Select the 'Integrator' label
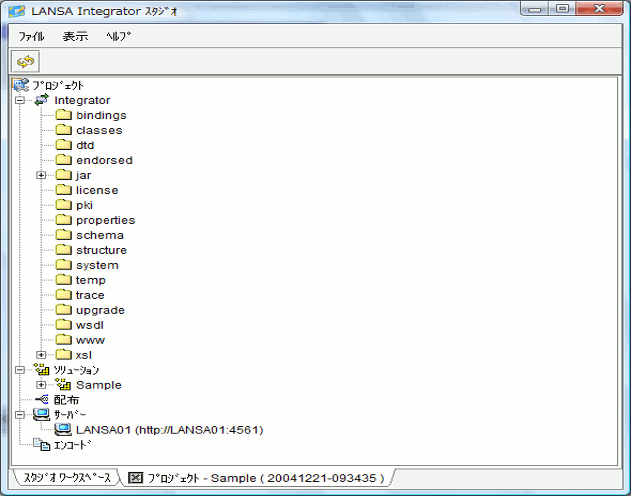631x496 pixels. [82, 101]
